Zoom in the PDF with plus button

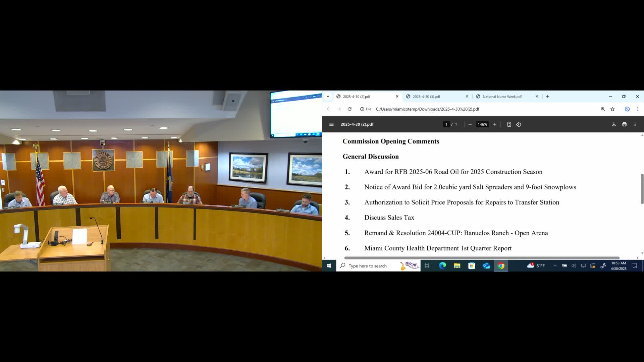(494, 124)
